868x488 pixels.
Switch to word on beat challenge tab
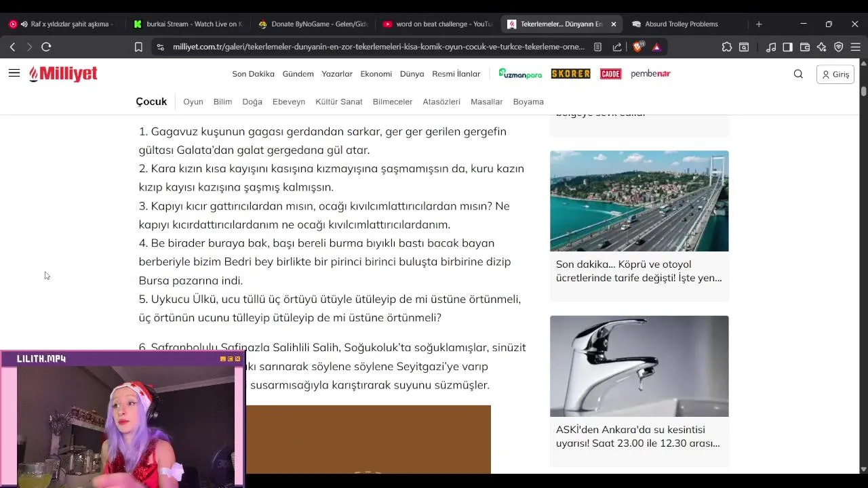click(437, 24)
